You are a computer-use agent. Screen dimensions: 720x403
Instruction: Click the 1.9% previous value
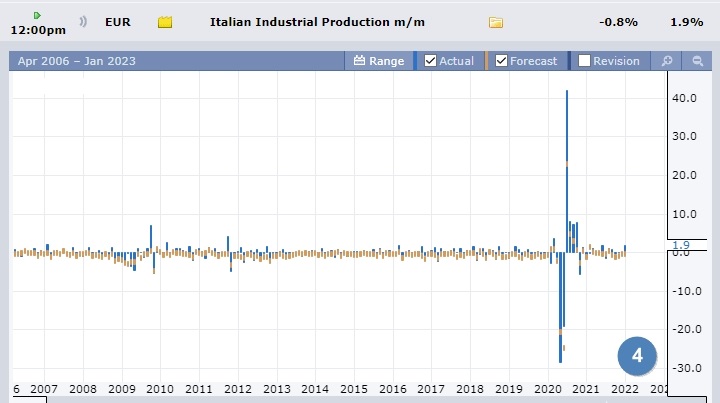point(685,22)
